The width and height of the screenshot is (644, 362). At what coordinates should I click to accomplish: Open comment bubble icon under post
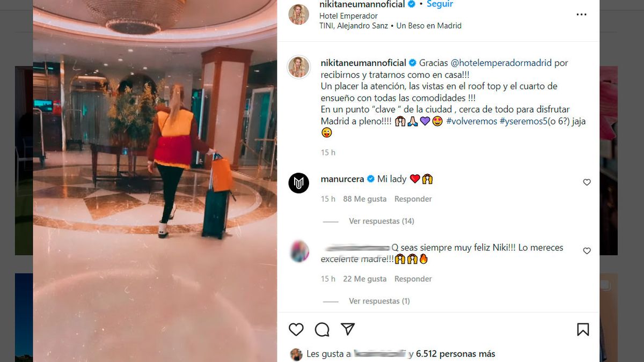pos(322,329)
